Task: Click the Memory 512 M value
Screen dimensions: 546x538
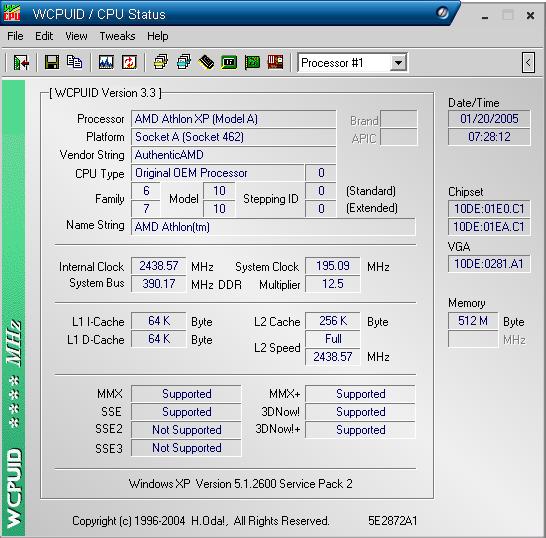Action: (473, 321)
